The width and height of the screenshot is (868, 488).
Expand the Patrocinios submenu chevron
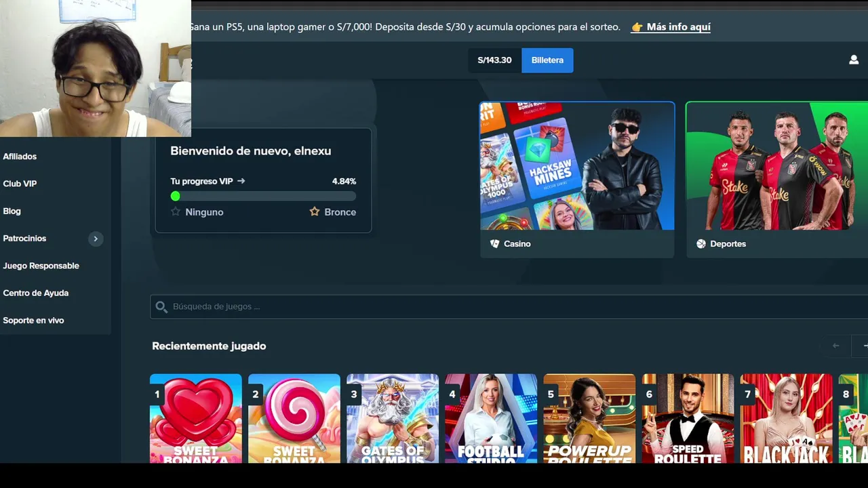pos(96,239)
